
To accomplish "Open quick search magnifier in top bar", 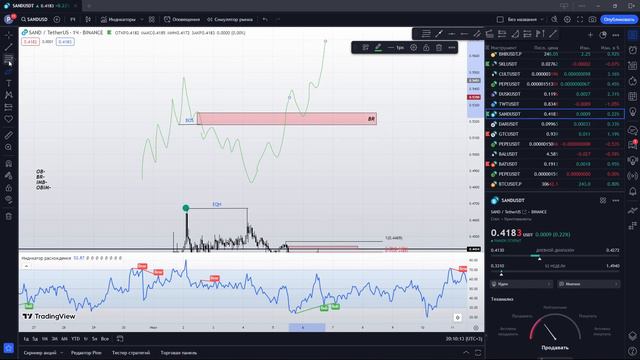I will point(554,19).
